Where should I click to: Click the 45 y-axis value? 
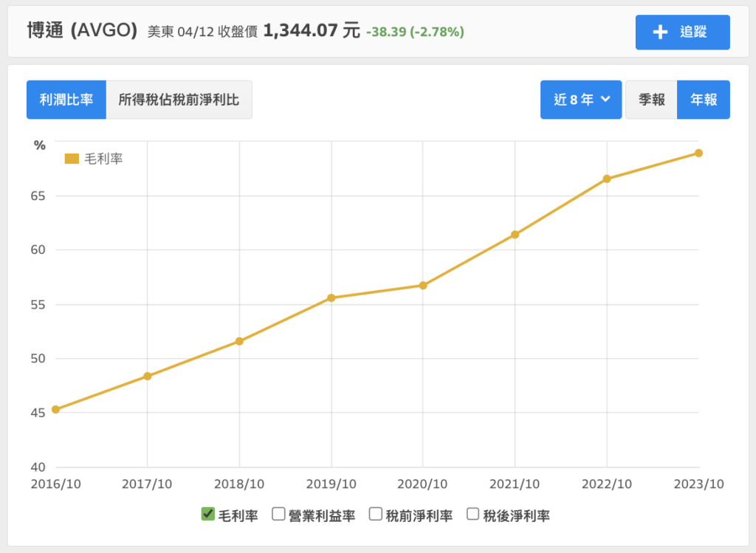click(x=38, y=413)
